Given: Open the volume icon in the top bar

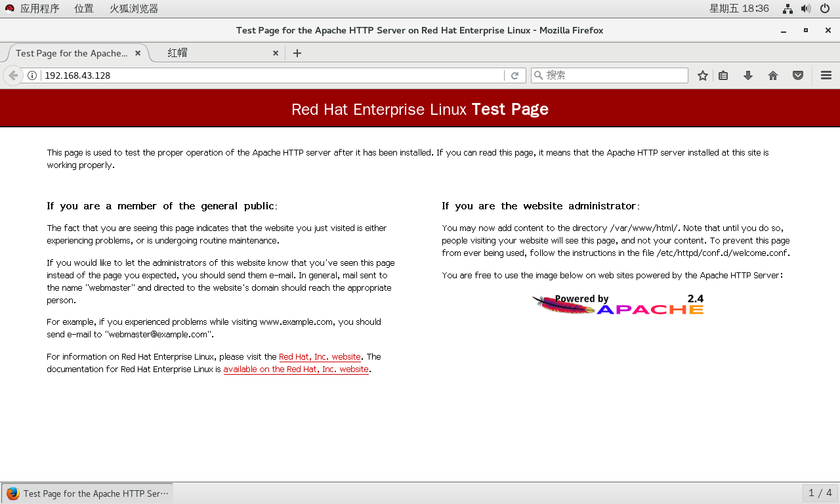Looking at the screenshot, I should click(x=806, y=9).
